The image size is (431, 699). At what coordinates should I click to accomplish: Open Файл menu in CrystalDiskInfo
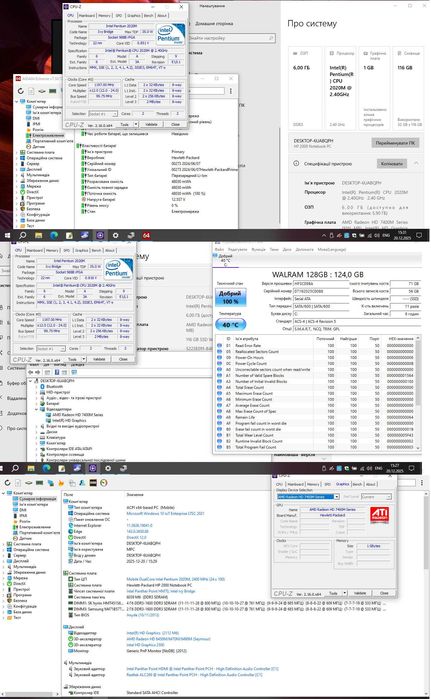click(219, 249)
